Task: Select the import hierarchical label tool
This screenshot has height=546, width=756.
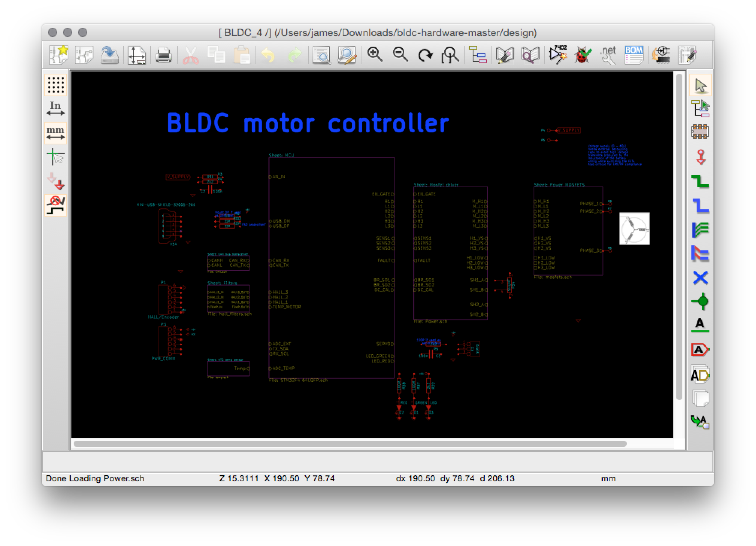Action: point(700,422)
